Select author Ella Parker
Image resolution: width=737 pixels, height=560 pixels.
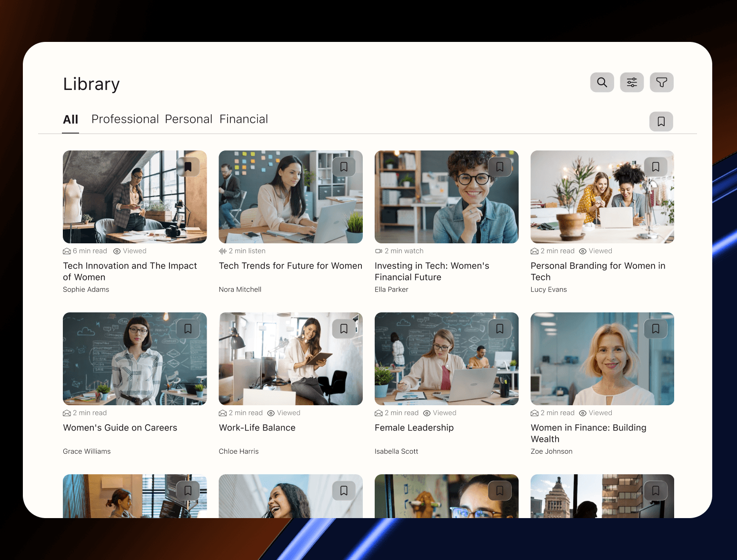(x=391, y=290)
